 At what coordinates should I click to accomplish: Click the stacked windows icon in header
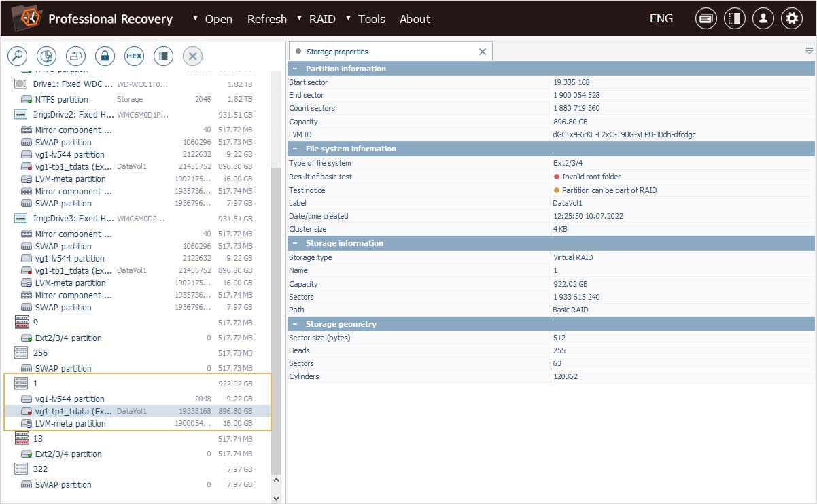706,19
